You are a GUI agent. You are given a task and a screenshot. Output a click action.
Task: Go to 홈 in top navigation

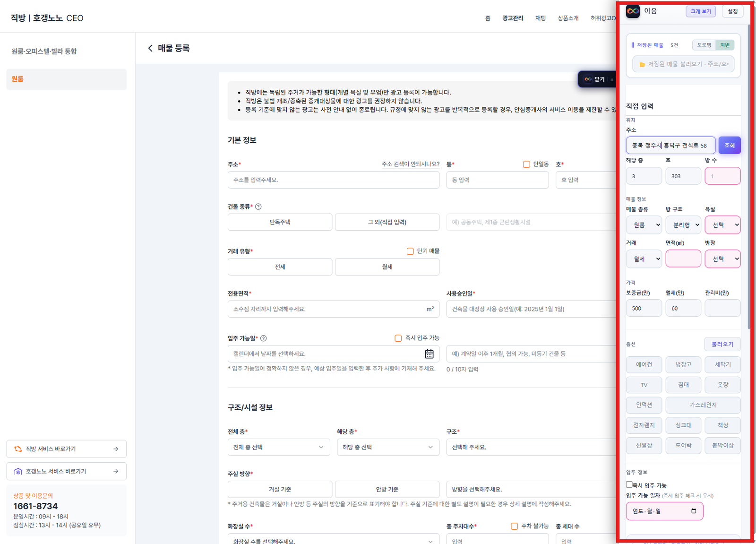tap(488, 18)
